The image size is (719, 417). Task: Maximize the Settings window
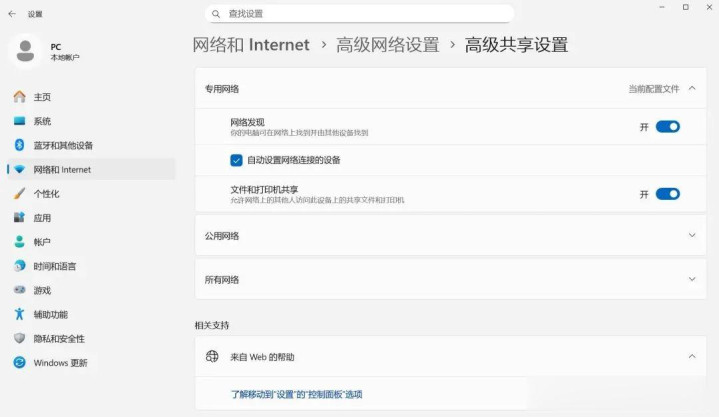[686, 7]
